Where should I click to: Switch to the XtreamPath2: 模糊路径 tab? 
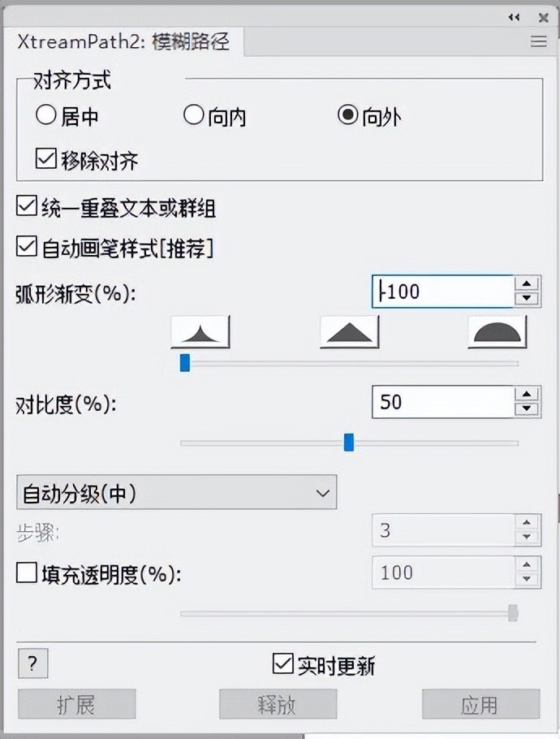pos(123,41)
